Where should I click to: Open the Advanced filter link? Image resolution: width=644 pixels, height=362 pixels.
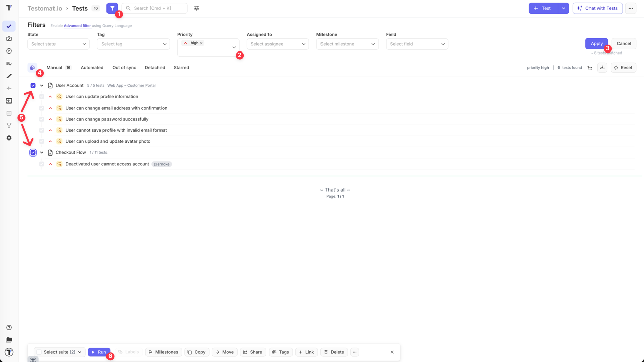click(77, 26)
